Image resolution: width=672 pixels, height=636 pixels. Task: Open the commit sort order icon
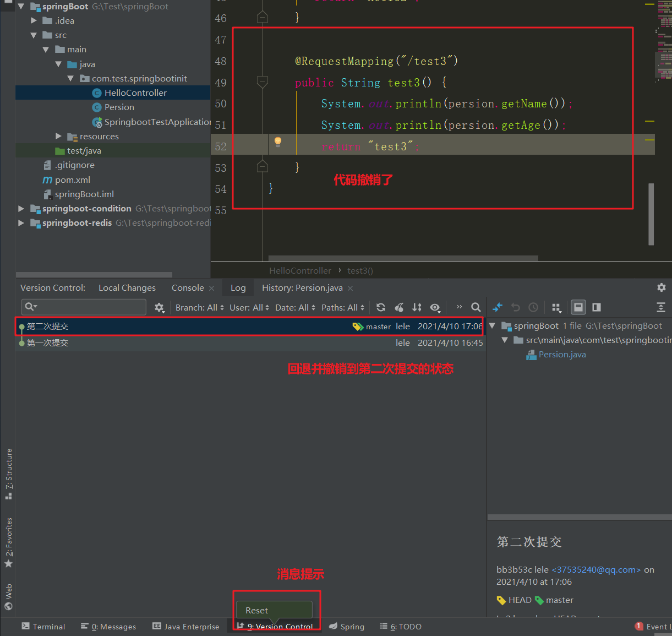[x=417, y=307]
